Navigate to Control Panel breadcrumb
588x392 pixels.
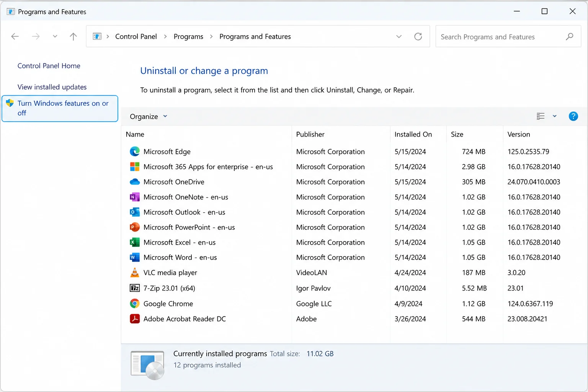(x=136, y=36)
